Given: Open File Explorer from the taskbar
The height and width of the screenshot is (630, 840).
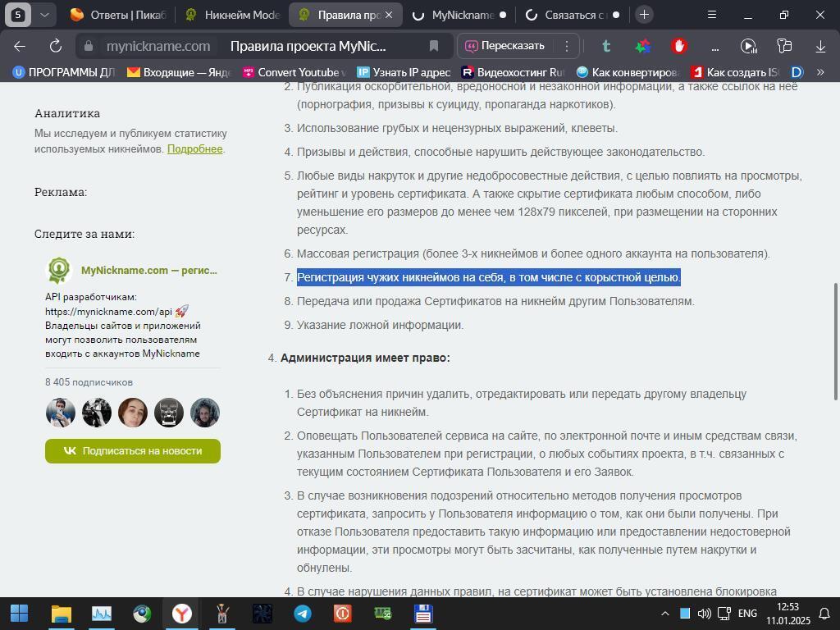Looking at the screenshot, I should [61, 614].
